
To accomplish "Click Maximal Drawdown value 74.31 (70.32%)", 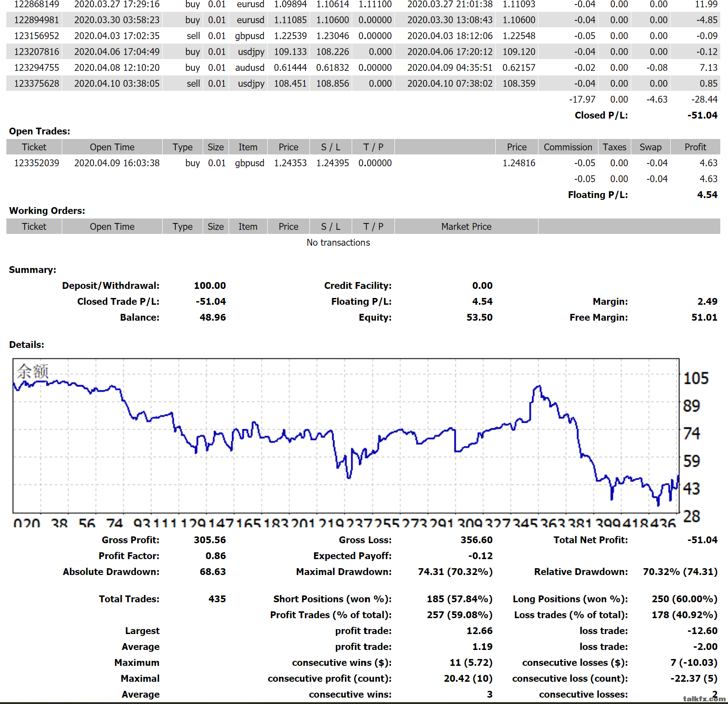I will 455,572.
